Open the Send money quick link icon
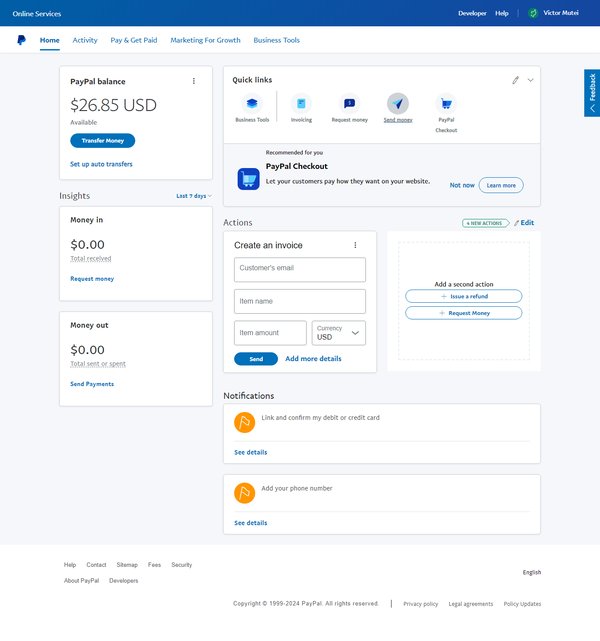 (x=398, y=103)
